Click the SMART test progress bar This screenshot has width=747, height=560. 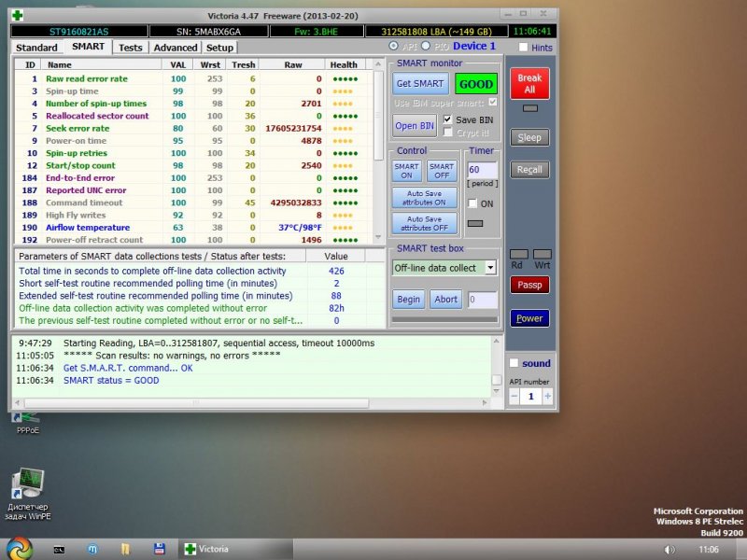[444, 320]
